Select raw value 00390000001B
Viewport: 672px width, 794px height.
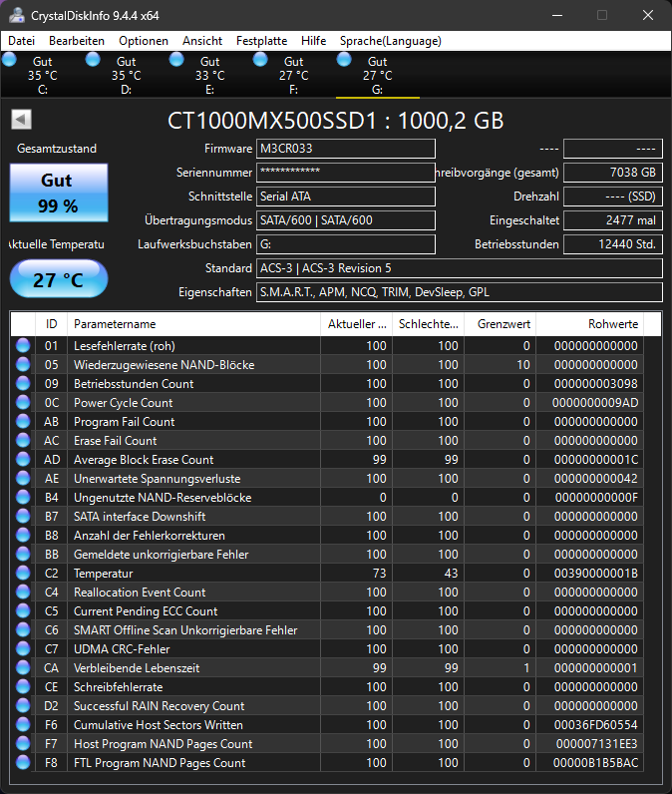[x=595, y=574]
